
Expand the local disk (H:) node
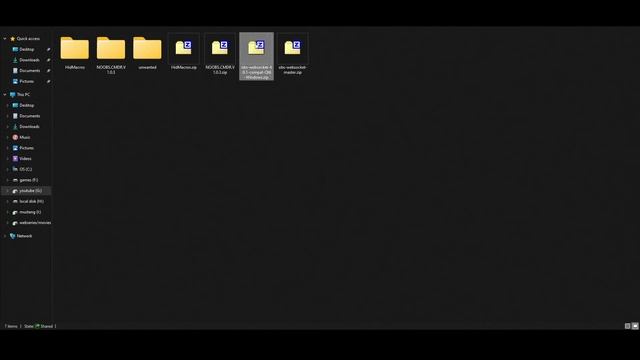tap(7, 201)
